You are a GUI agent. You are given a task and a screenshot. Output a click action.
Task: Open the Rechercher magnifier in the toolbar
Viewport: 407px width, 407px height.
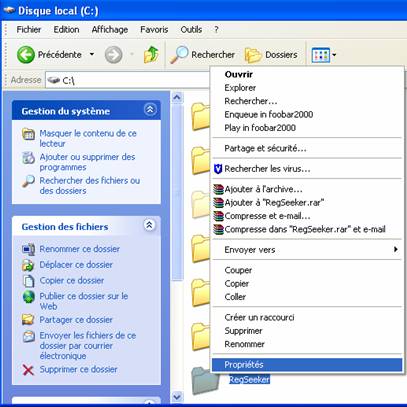pos(179,55)
